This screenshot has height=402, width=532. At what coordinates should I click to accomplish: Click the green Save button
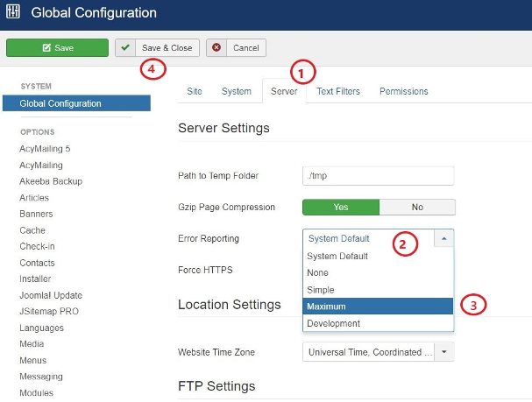[57, 48]
